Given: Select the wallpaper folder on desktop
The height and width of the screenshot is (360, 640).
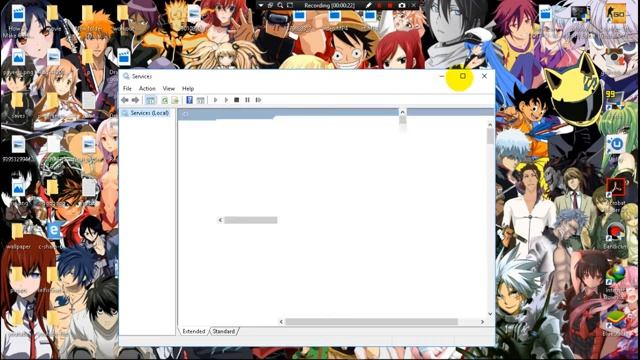Looking at the screenshot, I should (x=18, y=236).
